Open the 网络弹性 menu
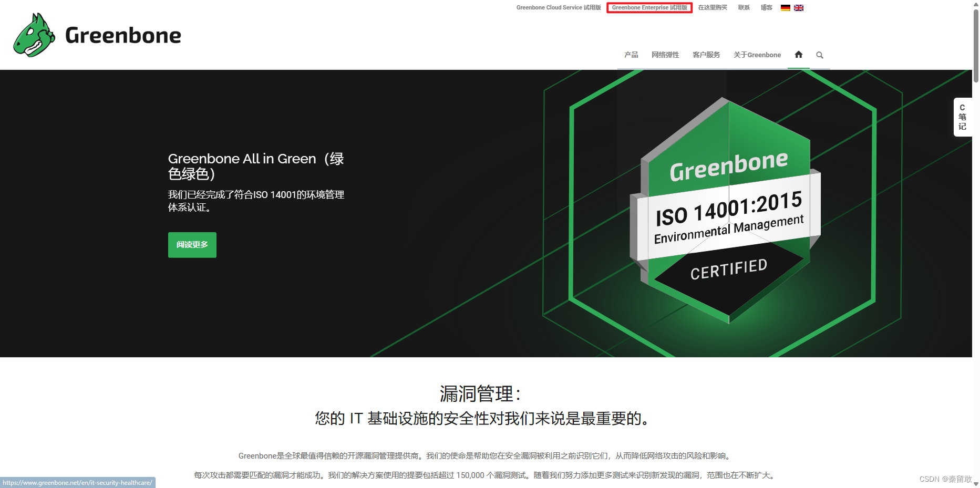This screenshot has width=980, height=488. point(665,55)
